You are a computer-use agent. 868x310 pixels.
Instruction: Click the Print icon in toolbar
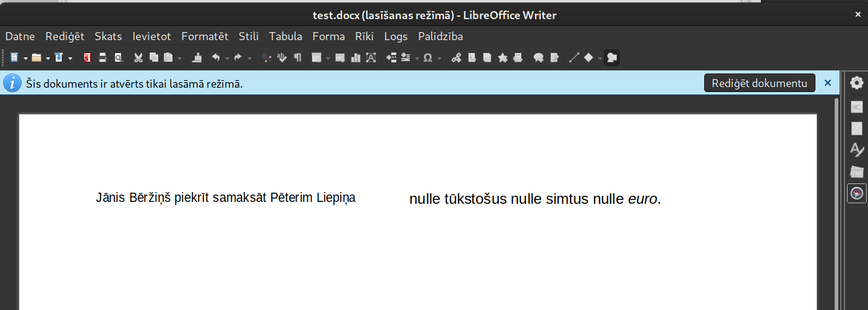click(103, 58)
